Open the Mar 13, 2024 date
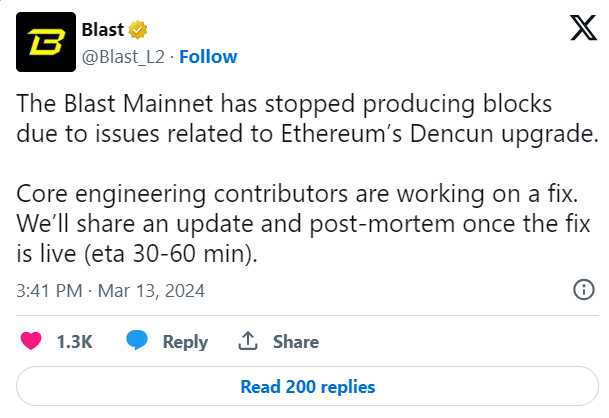Image resolution: width=609 pixels, height=418 pixels. coord(151,291)
